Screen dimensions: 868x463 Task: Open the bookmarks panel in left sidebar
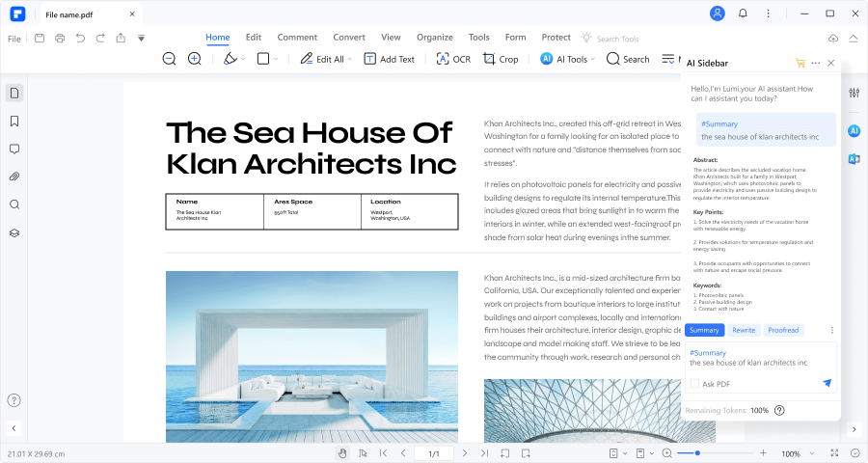coord(14,122)
